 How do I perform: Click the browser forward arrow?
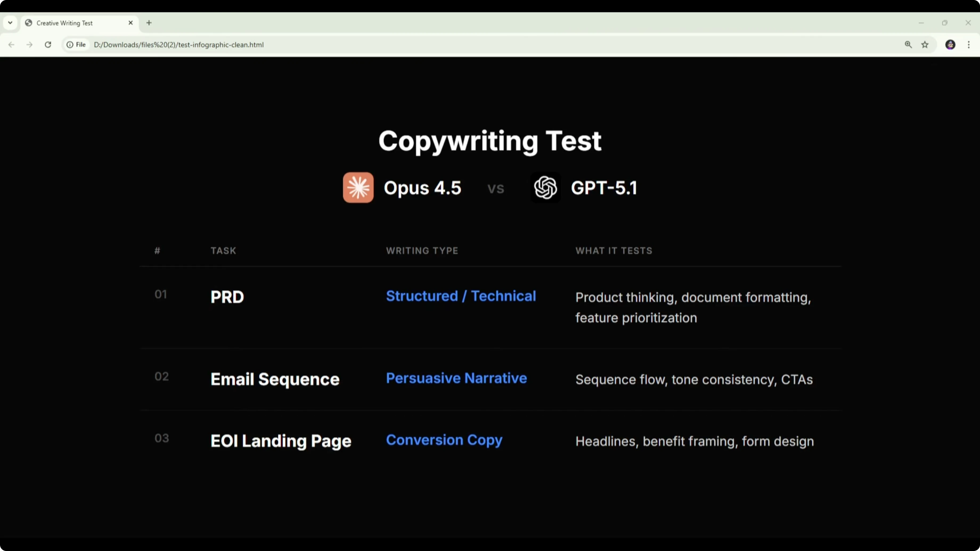tap(29, 44)
